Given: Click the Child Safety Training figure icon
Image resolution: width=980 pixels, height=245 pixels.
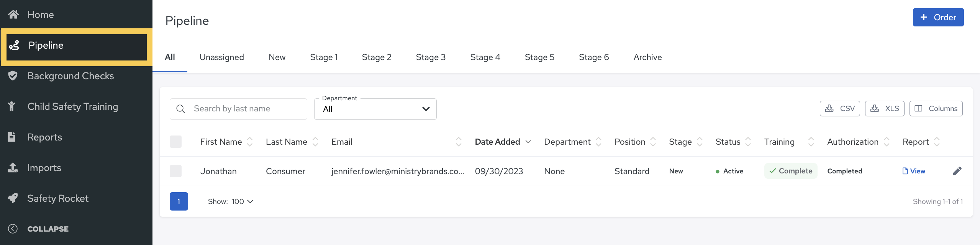Looking at the screenshot, I should [12, 106].
